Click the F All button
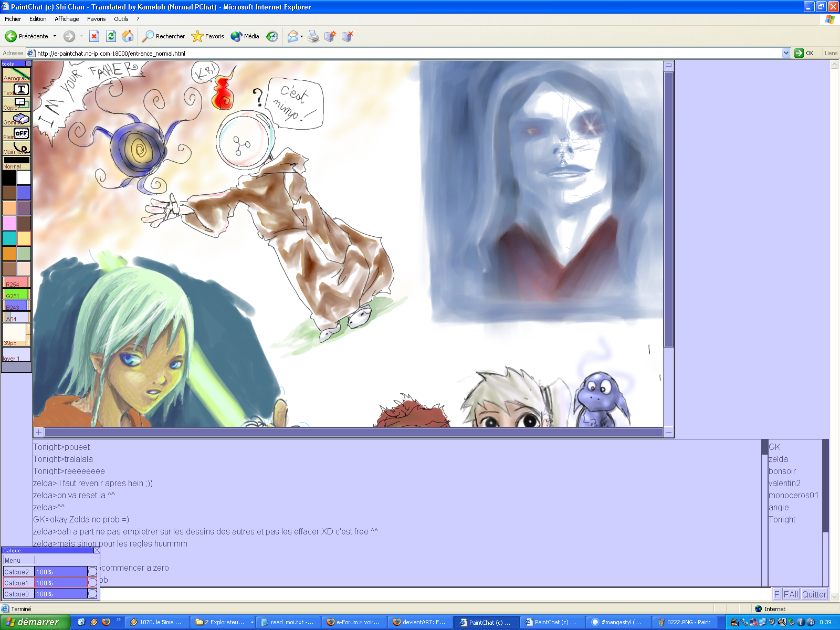Screen dimensions: 840x630 click(x=791, y=594)
